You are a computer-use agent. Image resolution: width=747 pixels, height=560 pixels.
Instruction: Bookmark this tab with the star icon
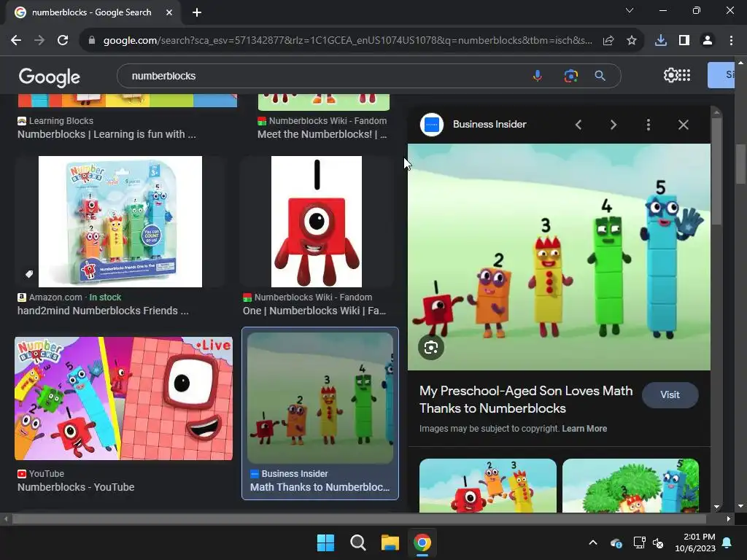pyautogui.click(x=632, y=41)
